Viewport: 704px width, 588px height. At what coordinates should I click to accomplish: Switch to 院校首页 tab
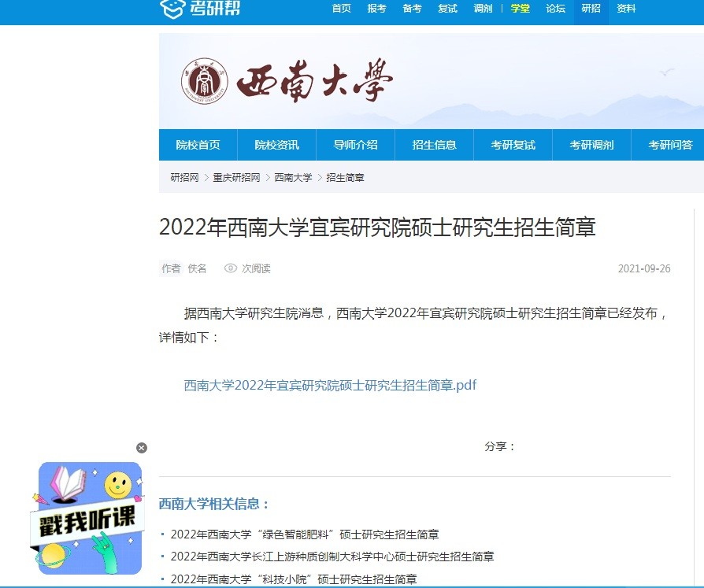click(x=198, y=145)
